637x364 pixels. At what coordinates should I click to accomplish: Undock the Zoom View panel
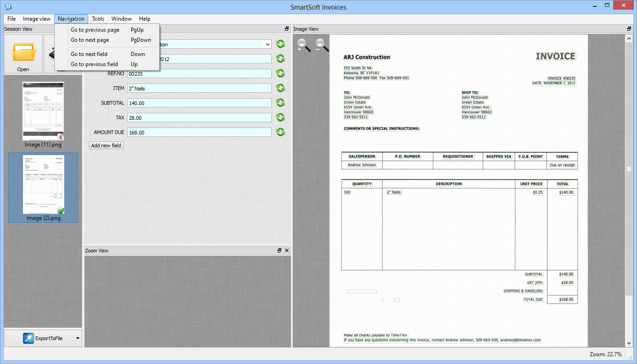click(x=279, y=251)
